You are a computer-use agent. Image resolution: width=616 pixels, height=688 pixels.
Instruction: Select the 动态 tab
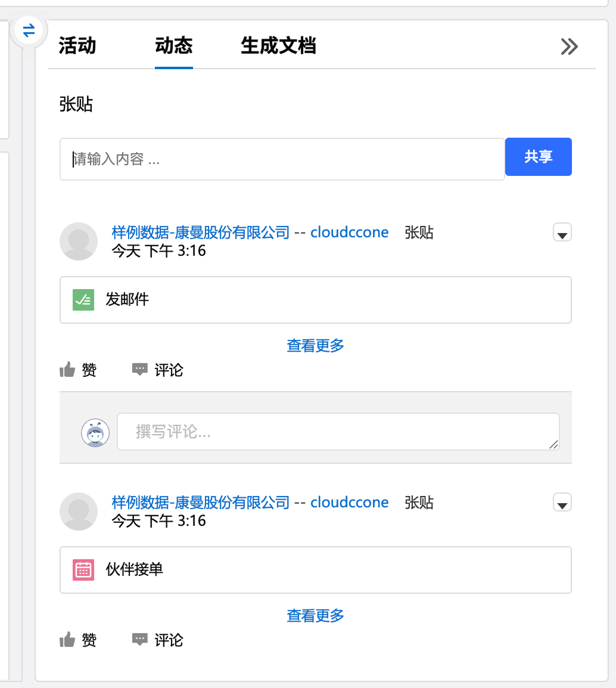pyautogui.click(x=173, y=46)
